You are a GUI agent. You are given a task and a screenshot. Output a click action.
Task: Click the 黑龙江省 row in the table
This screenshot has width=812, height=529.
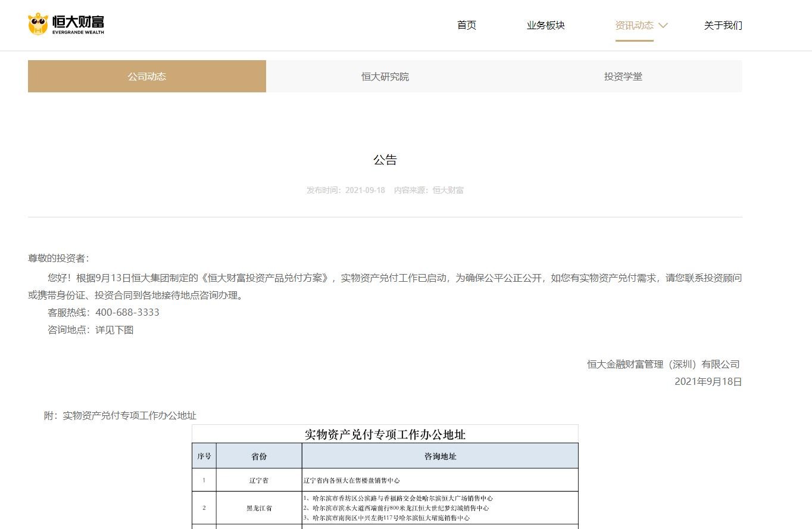coord(385,508)
